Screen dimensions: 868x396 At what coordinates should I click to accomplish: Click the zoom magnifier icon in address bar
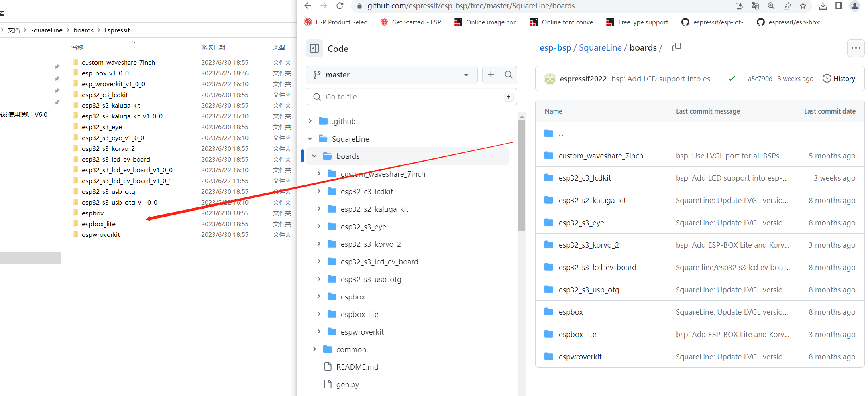click(771, 6)
